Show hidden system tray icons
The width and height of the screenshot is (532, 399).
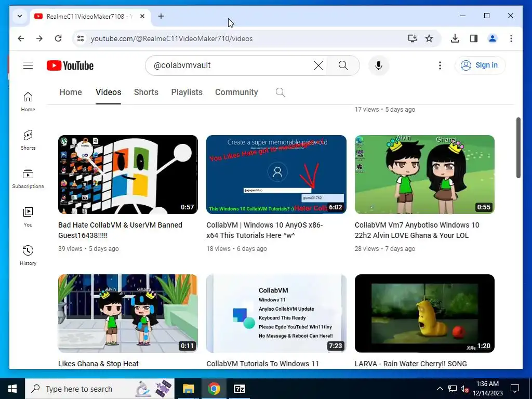(440, 389)
